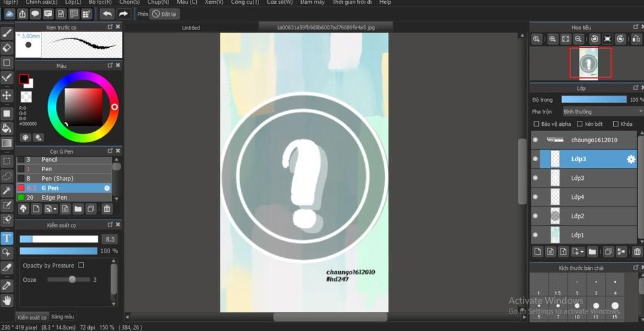Click the canvas horizontal scrollbar
The image size is (644, 331).
click(x=330, y=317)
